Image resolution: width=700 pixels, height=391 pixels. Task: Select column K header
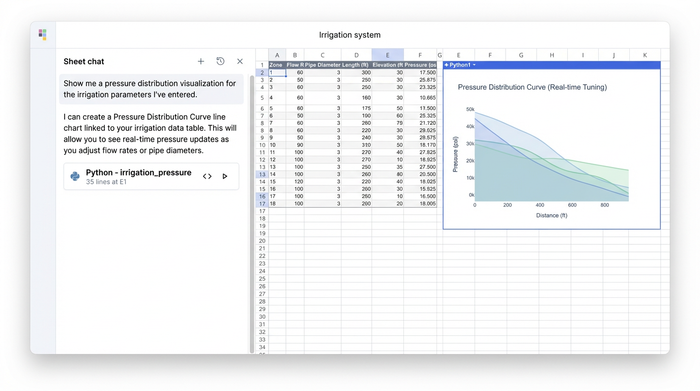pos(645,55)
